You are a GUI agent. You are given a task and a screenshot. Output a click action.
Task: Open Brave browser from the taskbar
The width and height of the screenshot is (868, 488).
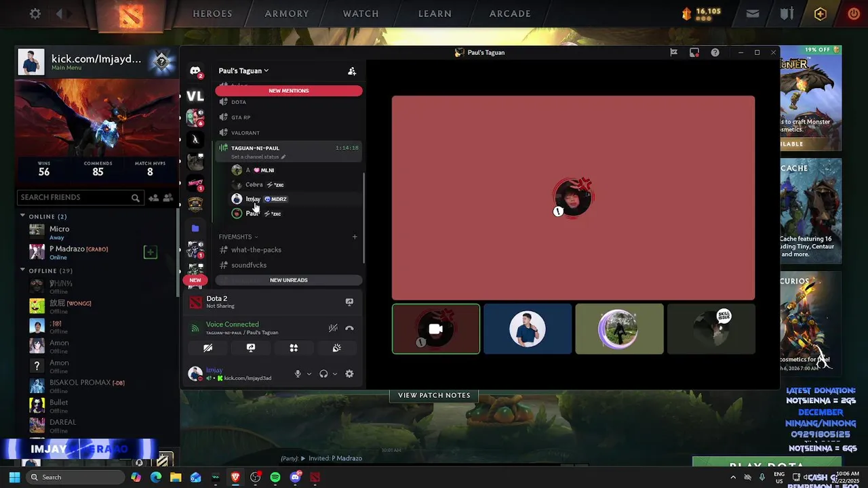[235, 477]
